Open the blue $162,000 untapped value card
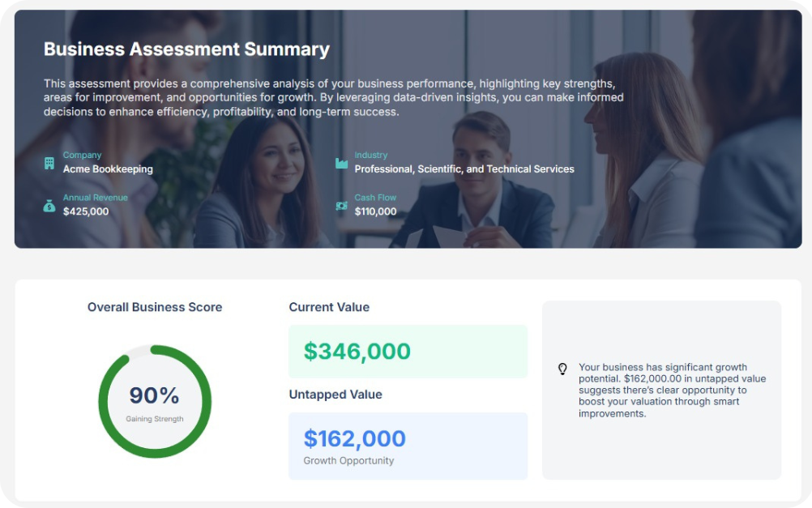The height and width of the screenshot is (508, 812). [x=408, y=444]
